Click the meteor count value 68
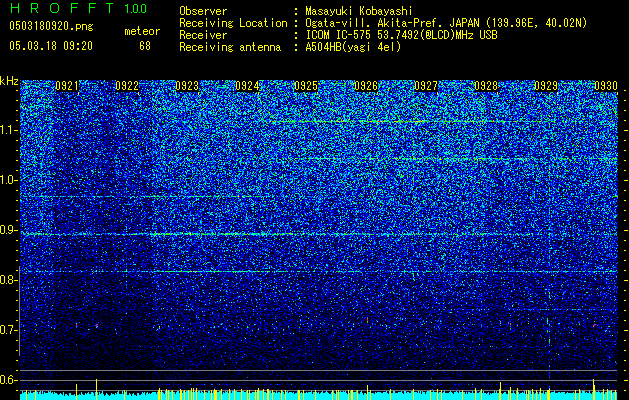629x400 pixels. (x=145, y=46)
